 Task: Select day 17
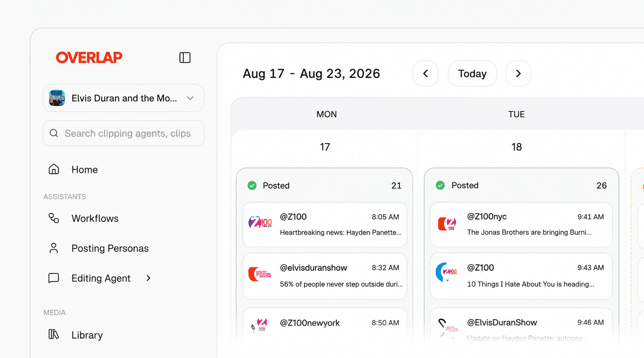point(325,147)
